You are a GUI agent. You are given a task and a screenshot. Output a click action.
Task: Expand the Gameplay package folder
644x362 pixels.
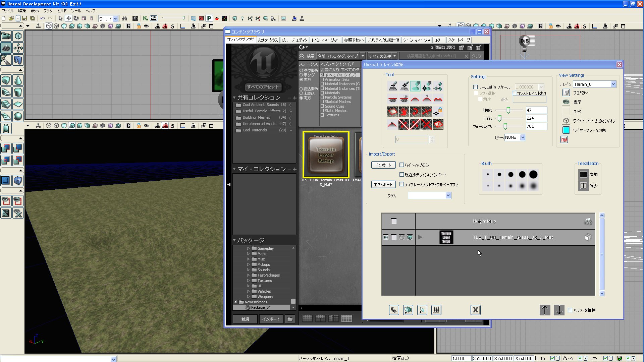click(248, 248)
